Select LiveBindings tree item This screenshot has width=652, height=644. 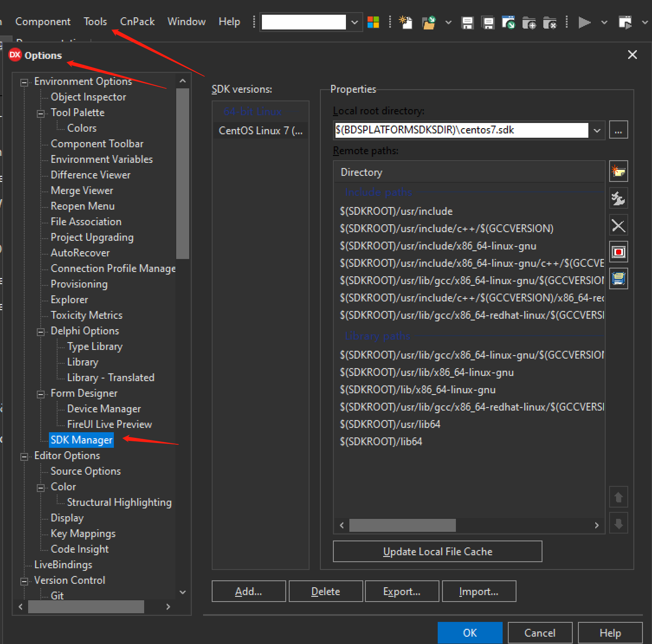tap(63, 565)
